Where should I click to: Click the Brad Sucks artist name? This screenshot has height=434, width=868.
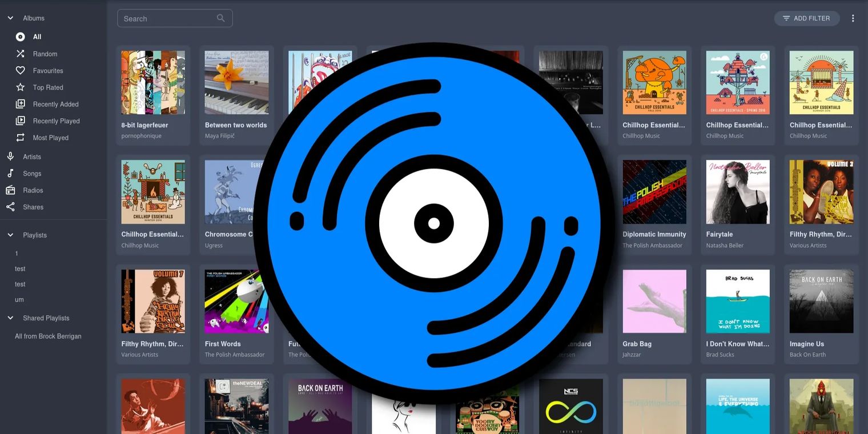(x=720, y=355)
